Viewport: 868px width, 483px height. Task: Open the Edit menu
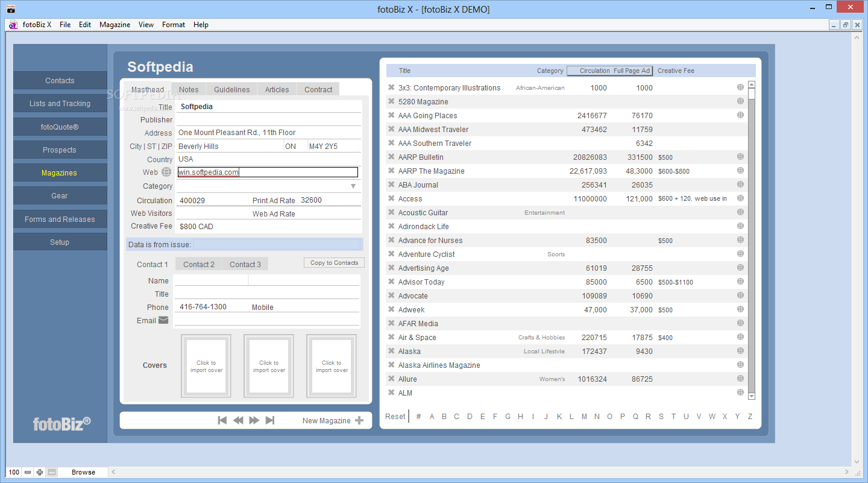pos(85,25)
